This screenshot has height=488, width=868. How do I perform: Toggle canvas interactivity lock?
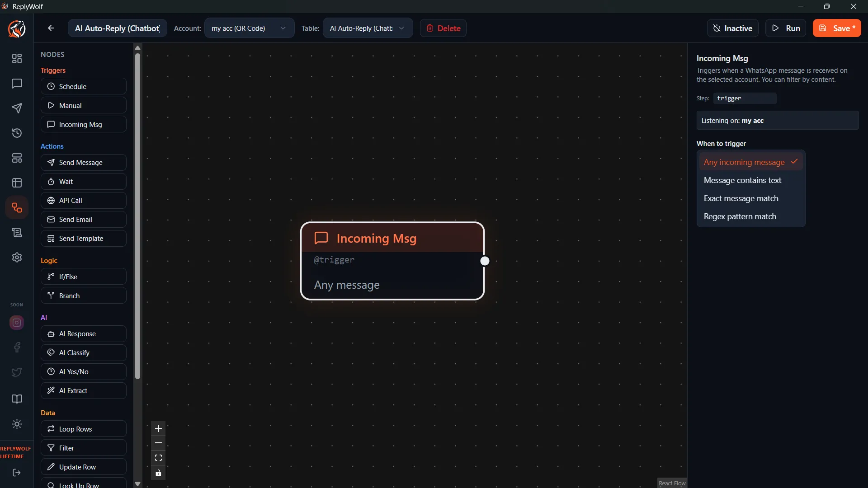click(158, 473)
